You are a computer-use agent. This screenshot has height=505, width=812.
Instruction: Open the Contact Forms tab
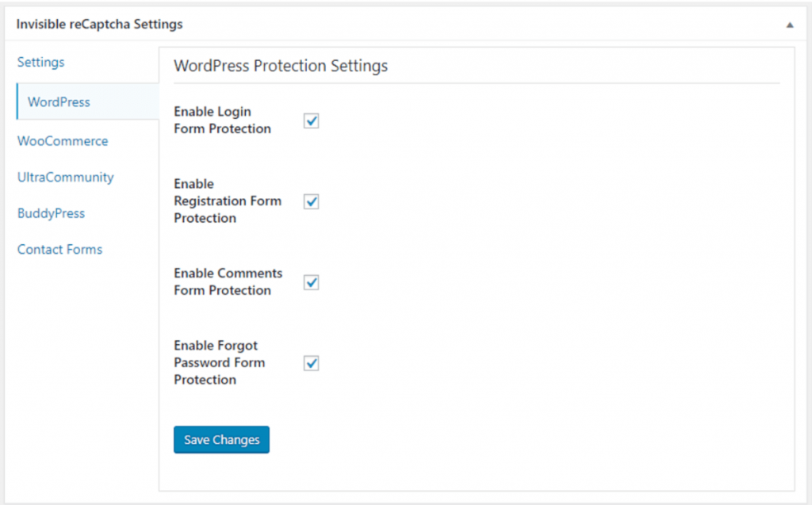[x=59, y=249]
